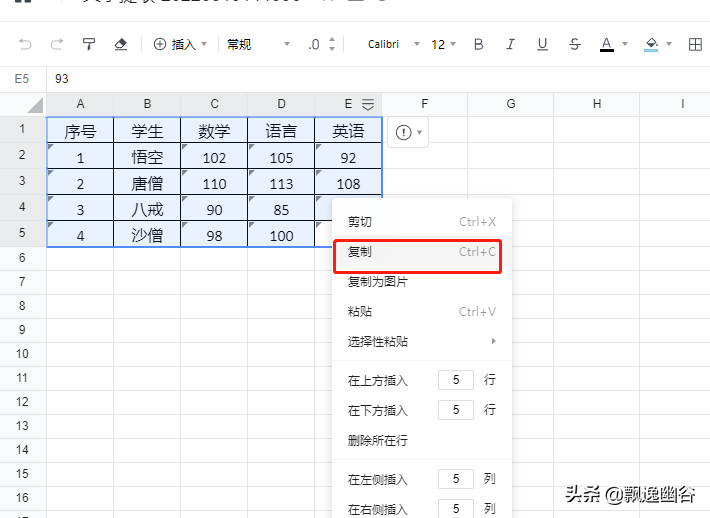The width and height of the screenshot is (710, 518).
Task: Select row 10 header
Action: (x=22, y=354)
